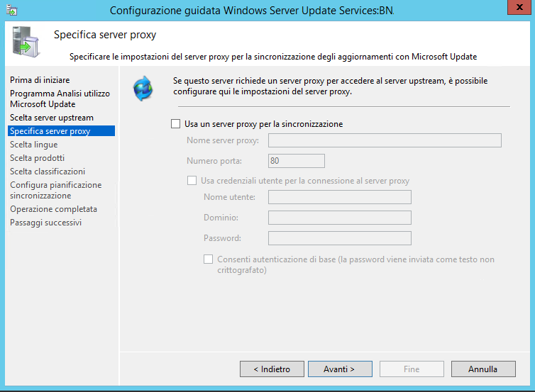The height and width of the screenshot is (392, 535).
Task: Select 'Scelta server upstream' step
Action: (52, 118)
